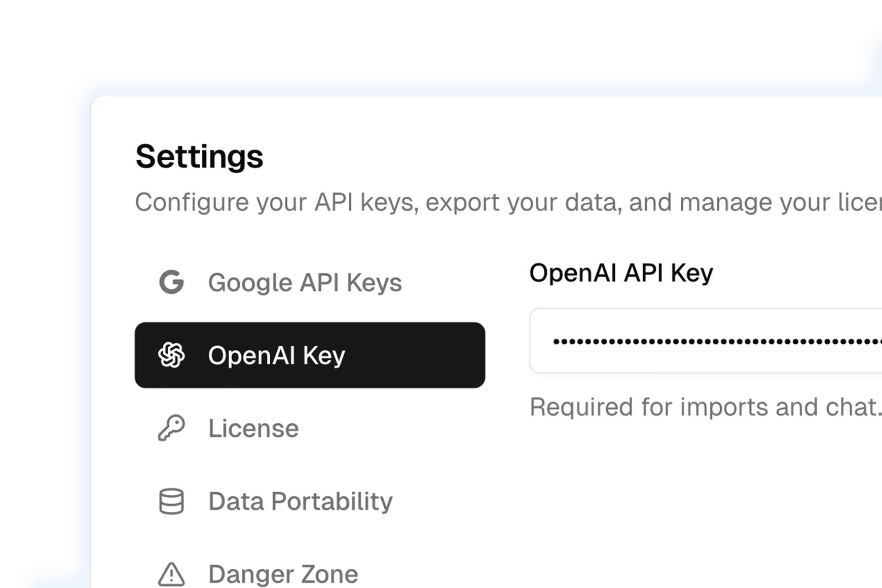Click the Danger Zone warning triangle icon
Image resolution: width=882 pixels, height=588 pixels.
(x=171, y=574)
